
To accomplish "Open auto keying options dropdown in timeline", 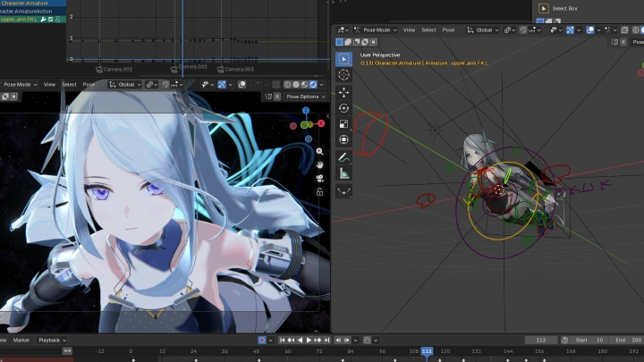I will click(x=270, y=341).
